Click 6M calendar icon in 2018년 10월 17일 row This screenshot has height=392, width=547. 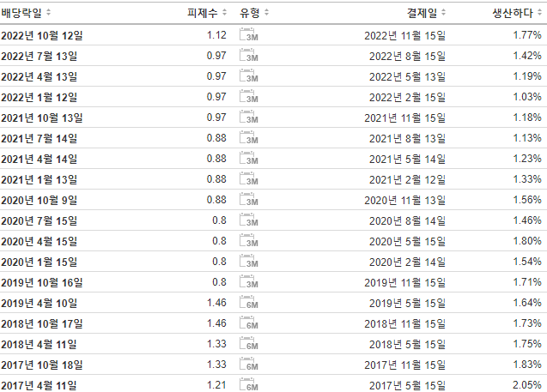coord(249,323)
